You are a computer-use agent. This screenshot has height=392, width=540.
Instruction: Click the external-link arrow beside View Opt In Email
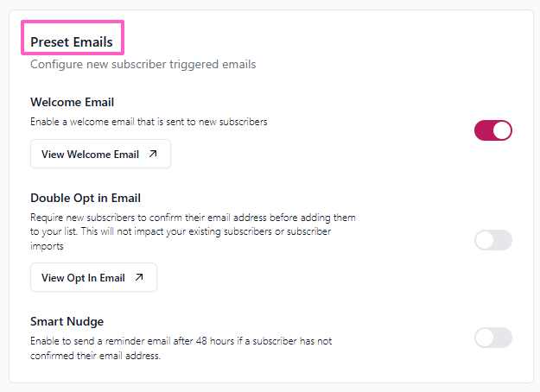(139, 278)
